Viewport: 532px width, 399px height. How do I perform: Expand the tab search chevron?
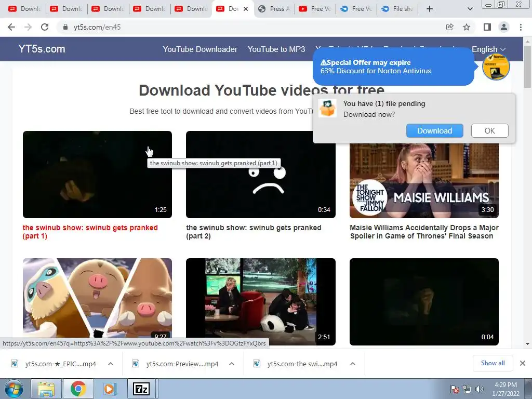click(470, 9)
